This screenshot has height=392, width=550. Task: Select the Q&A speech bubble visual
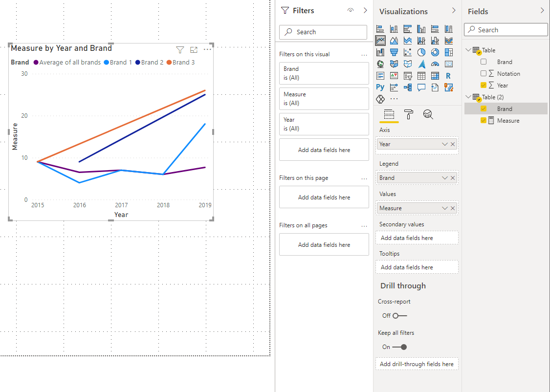tap(421, 87)
